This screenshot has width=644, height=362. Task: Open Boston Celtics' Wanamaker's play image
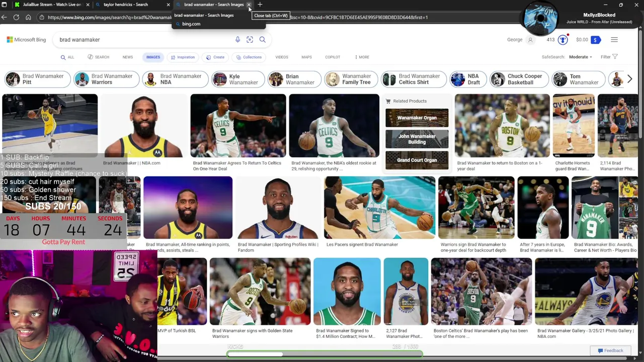(481, 292)
